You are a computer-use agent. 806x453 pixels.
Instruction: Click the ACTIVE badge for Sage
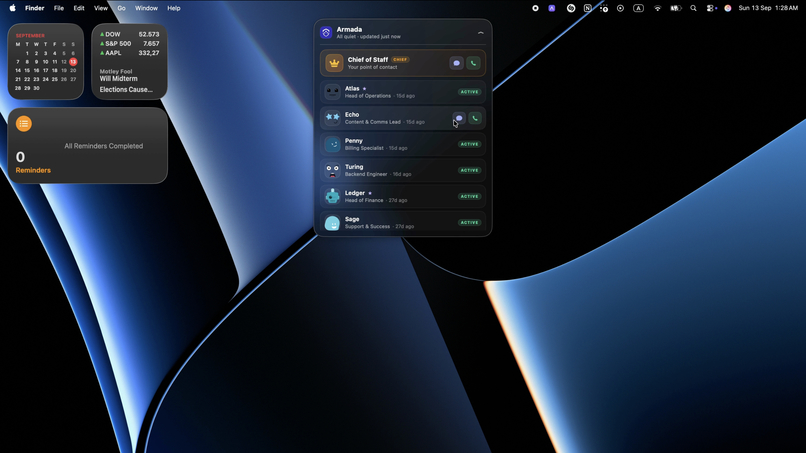[x=469, y=223]
